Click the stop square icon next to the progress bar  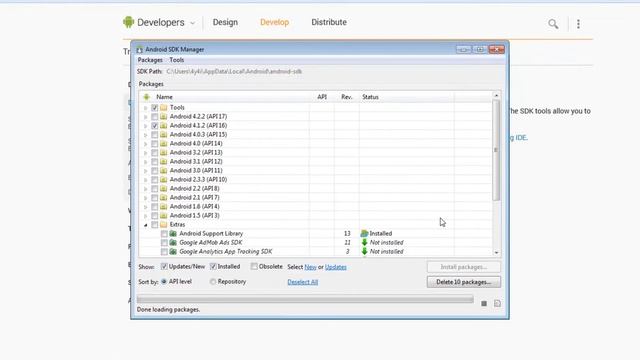coord(484,303)
